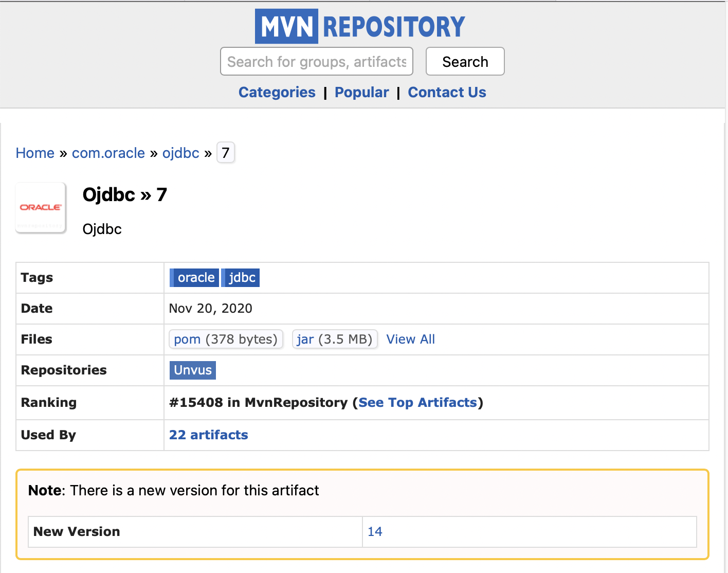Screen dimensions: 728x573
Task: Select the oracle tag
Action: tap(194, 278)
